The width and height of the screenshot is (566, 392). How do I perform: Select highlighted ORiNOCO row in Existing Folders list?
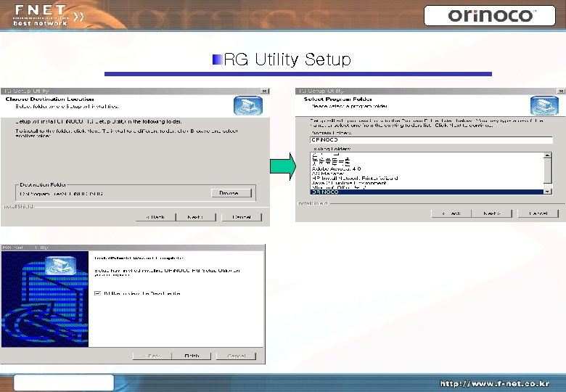pos(427,192)
